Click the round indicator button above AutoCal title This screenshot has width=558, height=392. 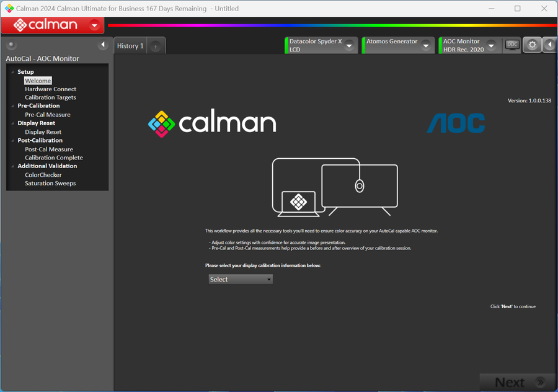[x=11, y=45]
